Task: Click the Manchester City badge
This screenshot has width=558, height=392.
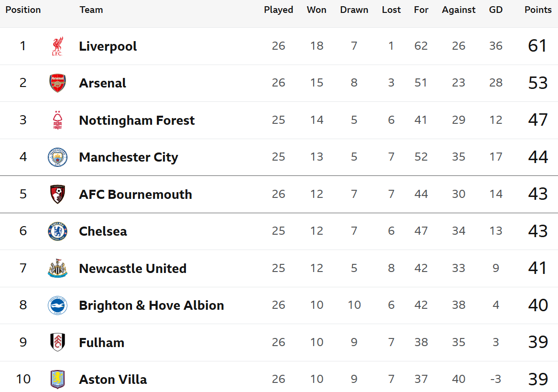Action: (x=57, y=157)
